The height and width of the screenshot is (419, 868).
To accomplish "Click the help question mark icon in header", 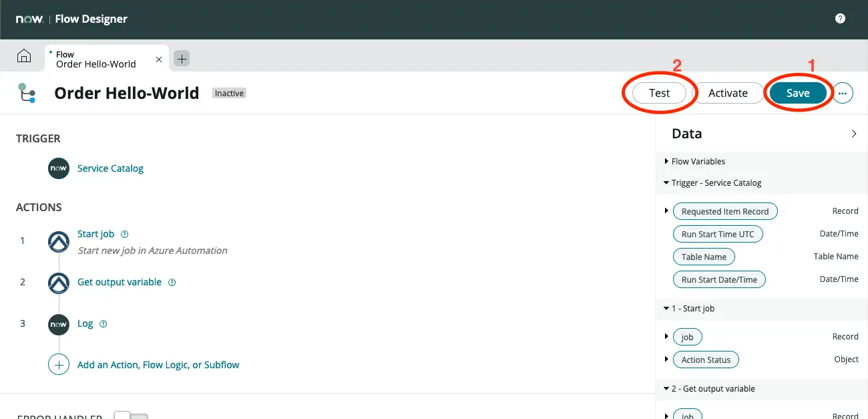I will [x=841, y=19].
